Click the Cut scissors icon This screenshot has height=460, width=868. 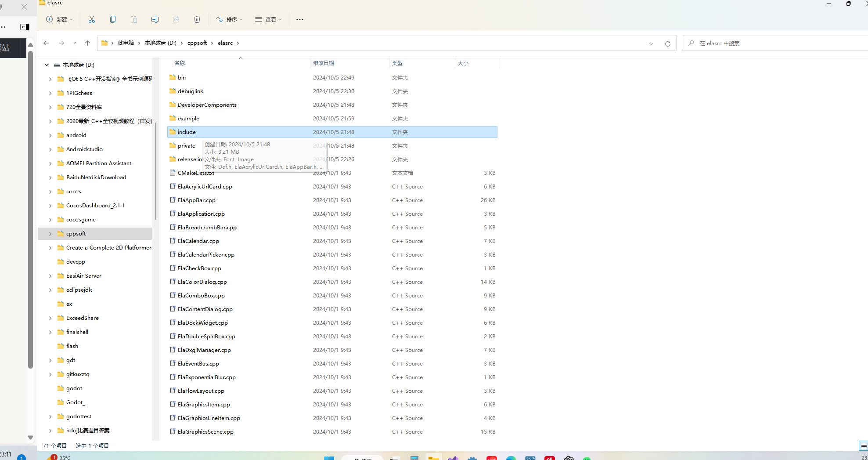(92, 19)
